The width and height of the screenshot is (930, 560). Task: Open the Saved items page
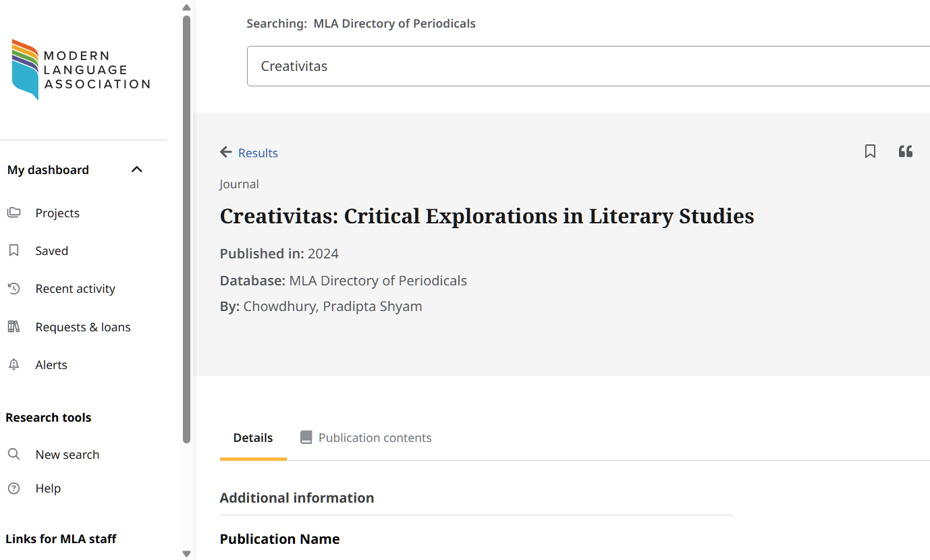[x=52, y=251]
